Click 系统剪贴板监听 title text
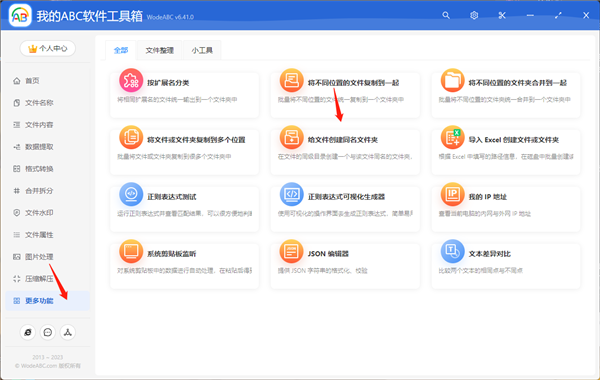Viewport: 600px width, 380px height. [x=172, y=254]
